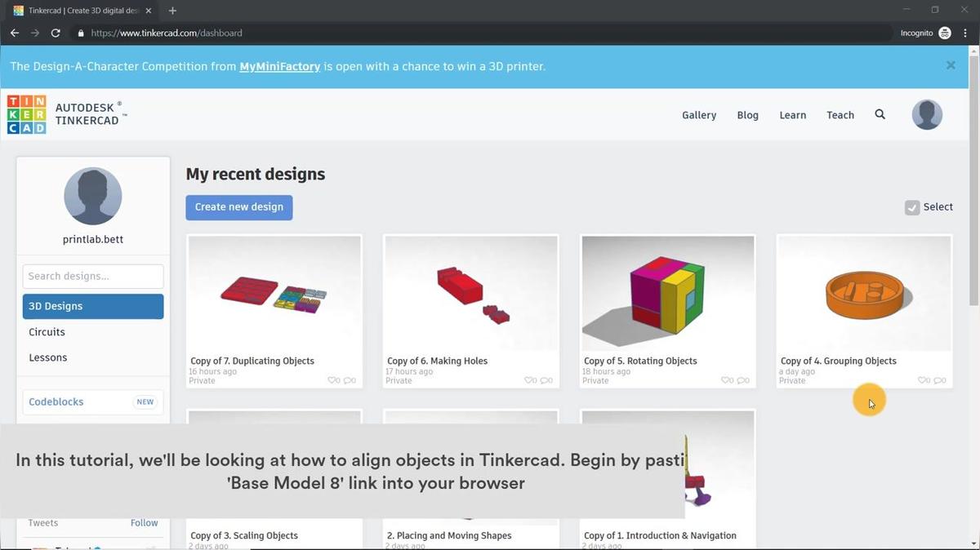Viewport: 980px width, 550px height.
Task: Open the Duplicating Objects design thumbnail
Action: click(274, 294)
